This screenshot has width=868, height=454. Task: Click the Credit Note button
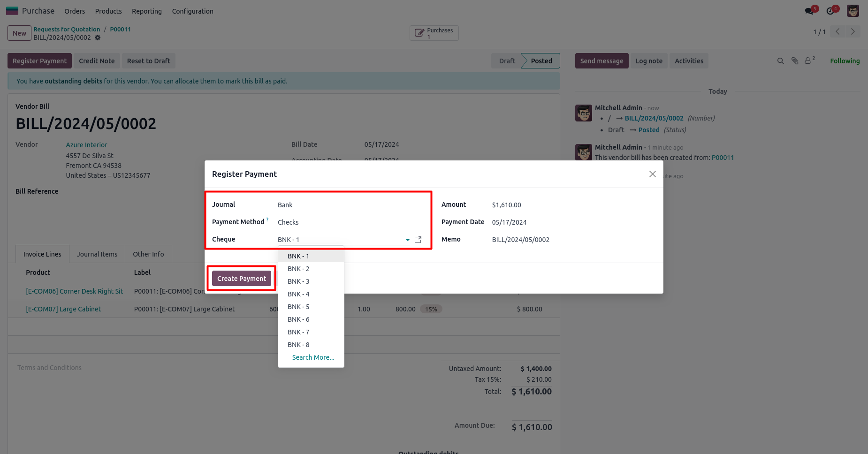97,61
